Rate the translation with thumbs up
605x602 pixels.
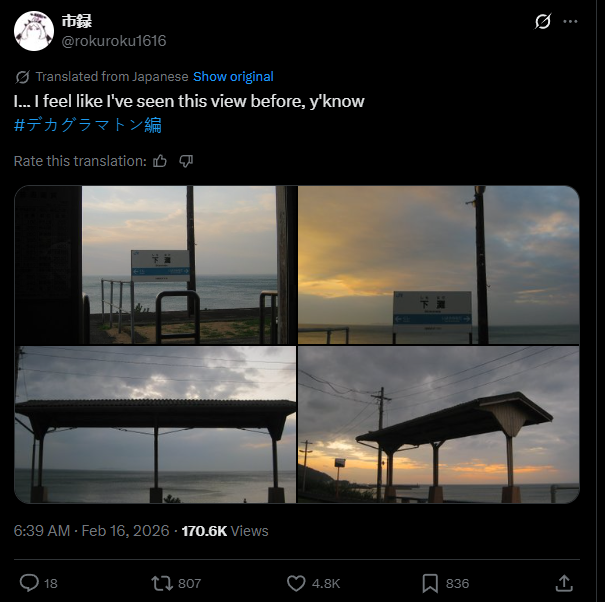click(160, 161)
